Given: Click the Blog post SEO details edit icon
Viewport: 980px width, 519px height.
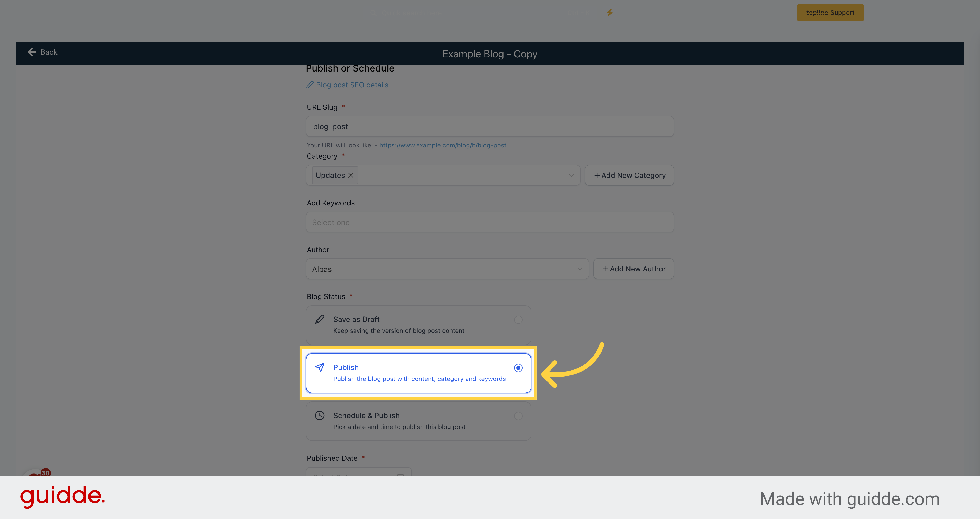Looking at the screenshot, I should pos(310,85).
